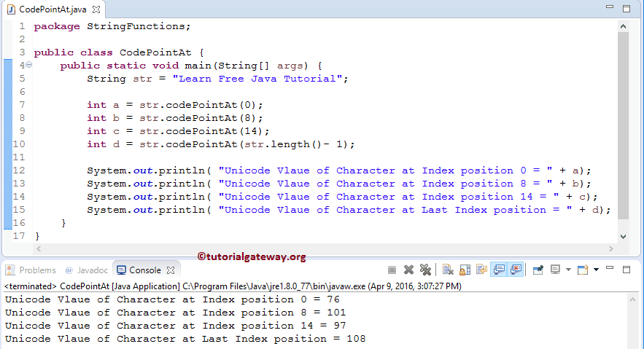Click the editor vertical scrollbar down arrow
Viewport: 644px width, 349px height.
(623, 237)
